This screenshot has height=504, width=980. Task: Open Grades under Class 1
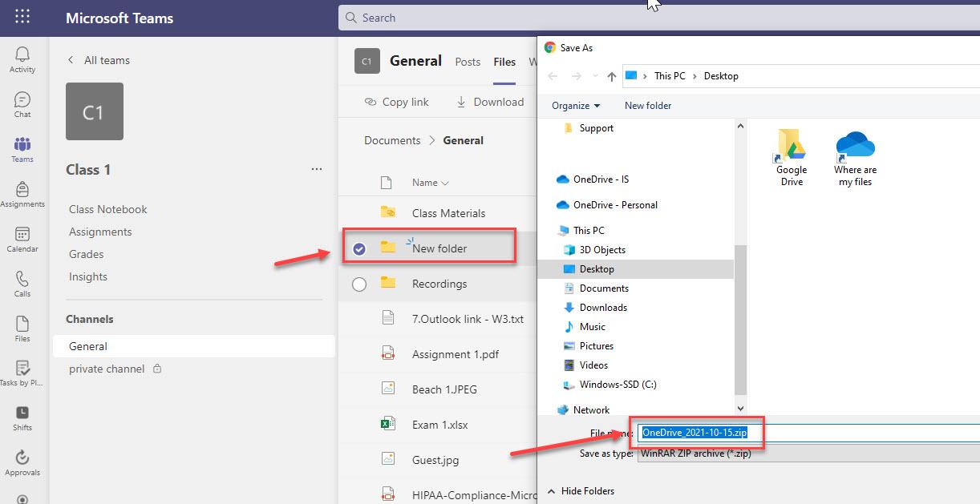[87, 254]
